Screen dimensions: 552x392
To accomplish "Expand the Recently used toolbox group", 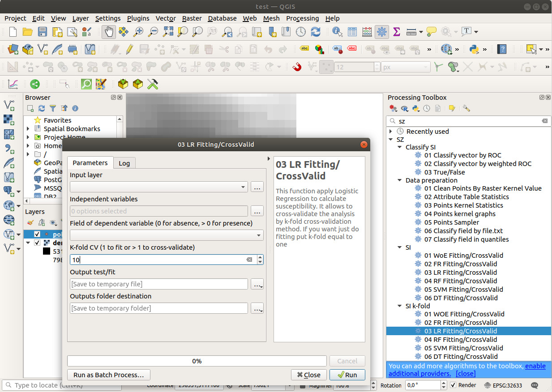I will [391, 132].
